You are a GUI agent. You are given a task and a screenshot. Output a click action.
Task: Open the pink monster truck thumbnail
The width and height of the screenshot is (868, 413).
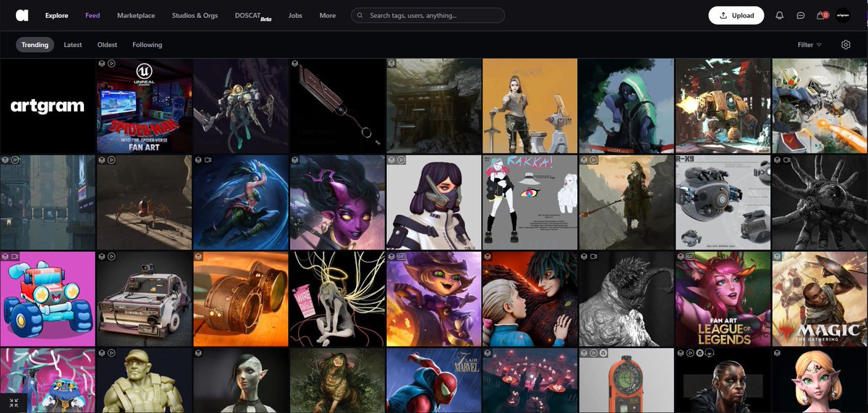48,299
